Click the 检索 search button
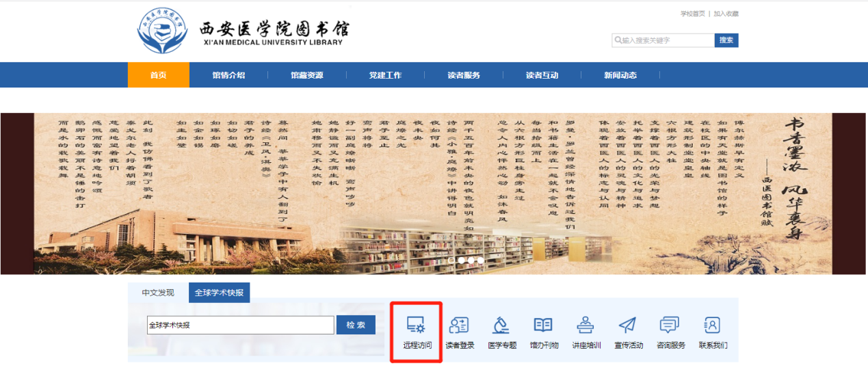868x383 pixels. [356, 325]
